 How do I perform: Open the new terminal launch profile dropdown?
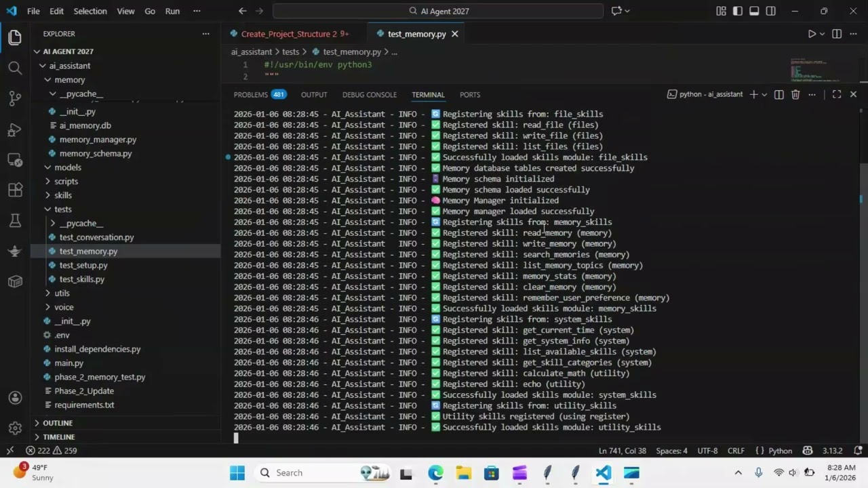click(764, 94)
